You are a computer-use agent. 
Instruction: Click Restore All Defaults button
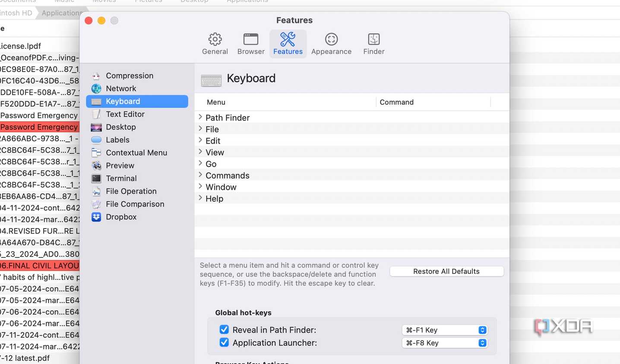tap(446, 271)
